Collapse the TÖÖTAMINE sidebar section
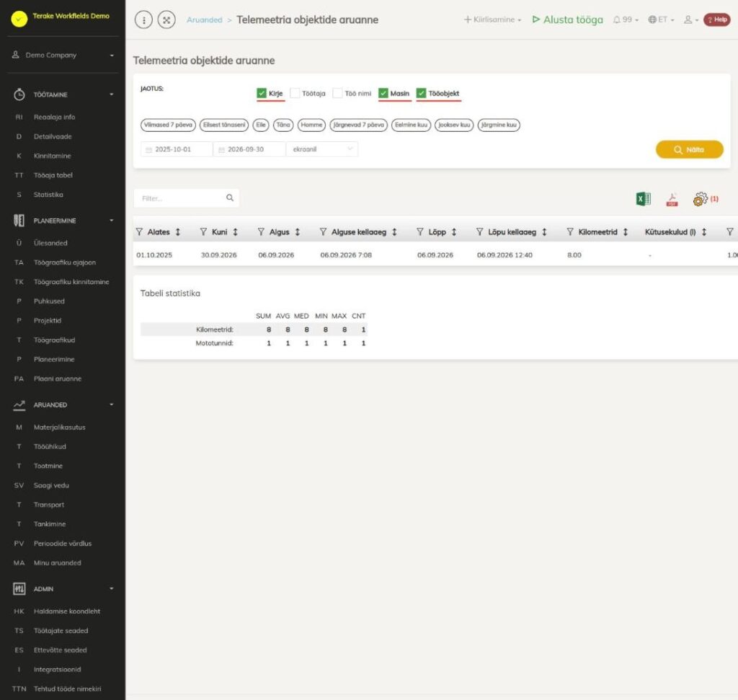 pyautogui.click(x=63, y=94)
